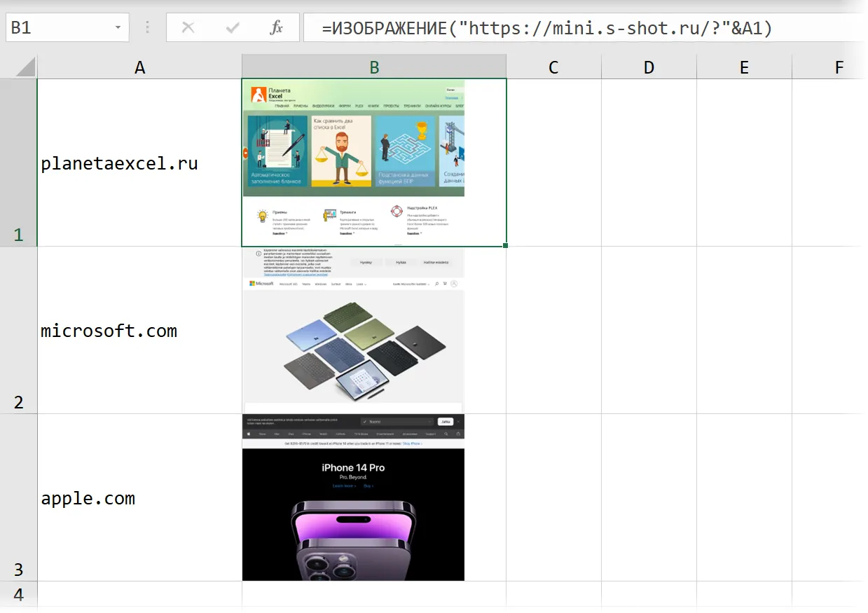
Task: Select row 4 header
Action: tap(19, 594)
